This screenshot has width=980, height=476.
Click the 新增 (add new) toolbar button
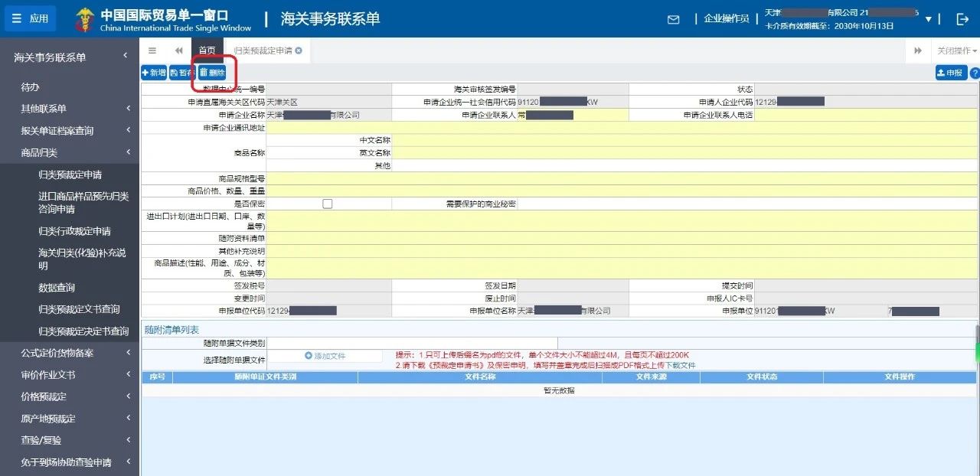click(154, 73)
